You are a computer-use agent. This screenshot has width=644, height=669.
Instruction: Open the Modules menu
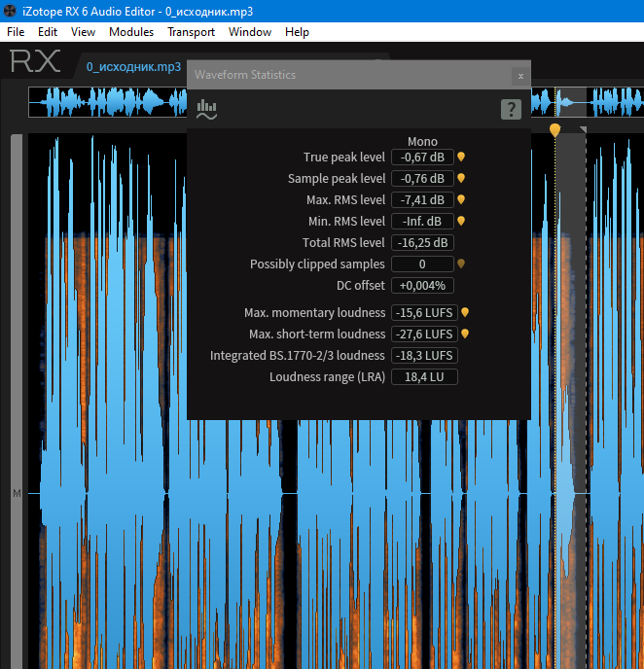click(131, 32)
